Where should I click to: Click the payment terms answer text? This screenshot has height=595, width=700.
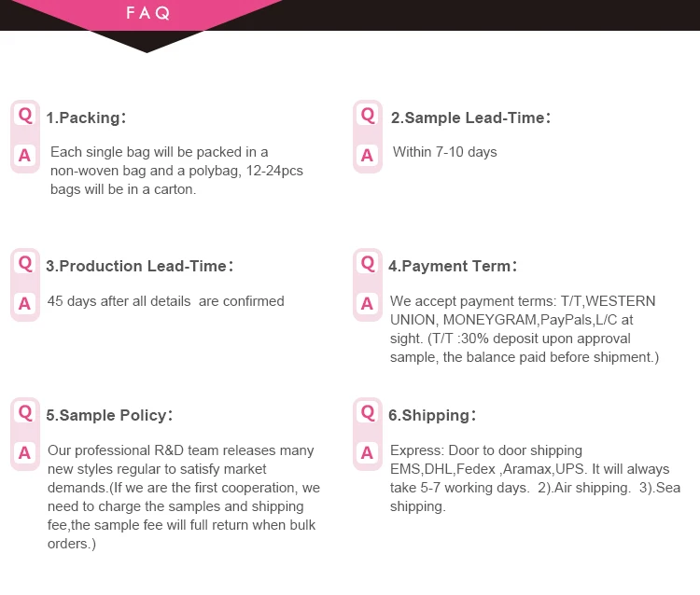click(x=524, y=329)
